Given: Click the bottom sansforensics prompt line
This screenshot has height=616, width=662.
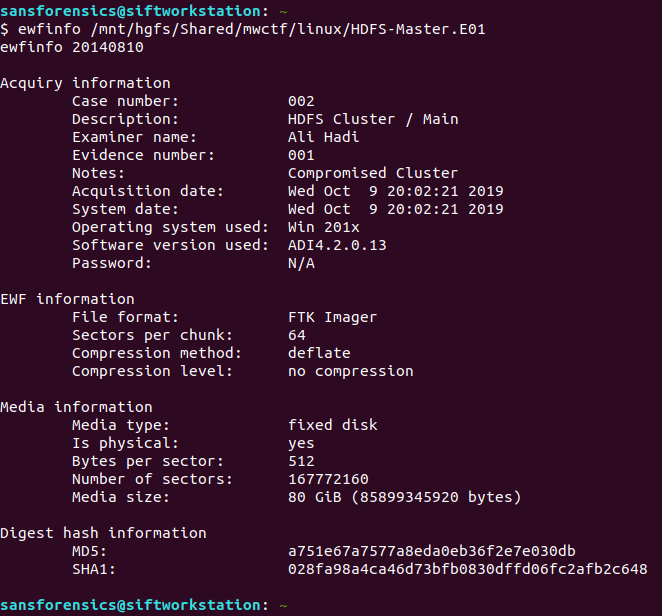Looking at the screenshot, I should (144, 605).
